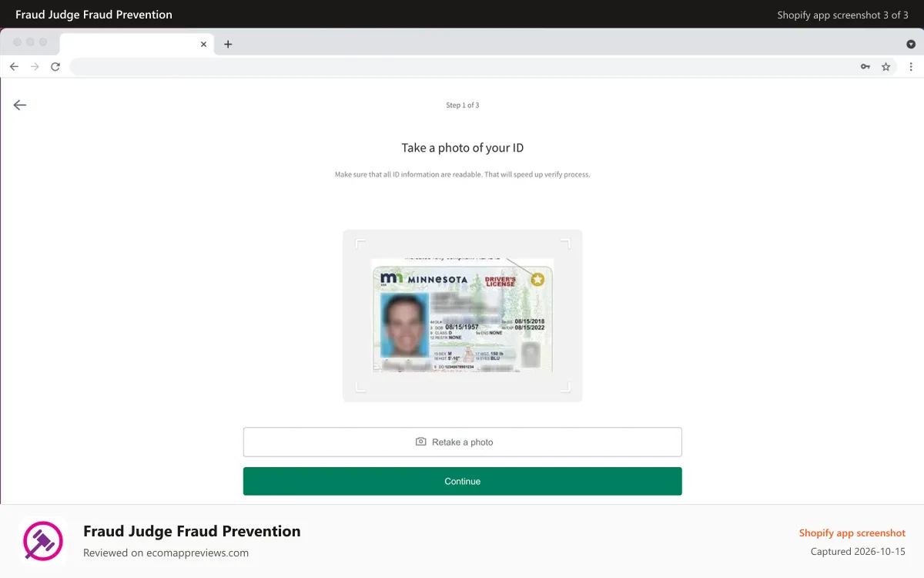The image size is (924, 578).
Task: Click the 'Step 1 of 3' indicator
Action: coord(462,106)
